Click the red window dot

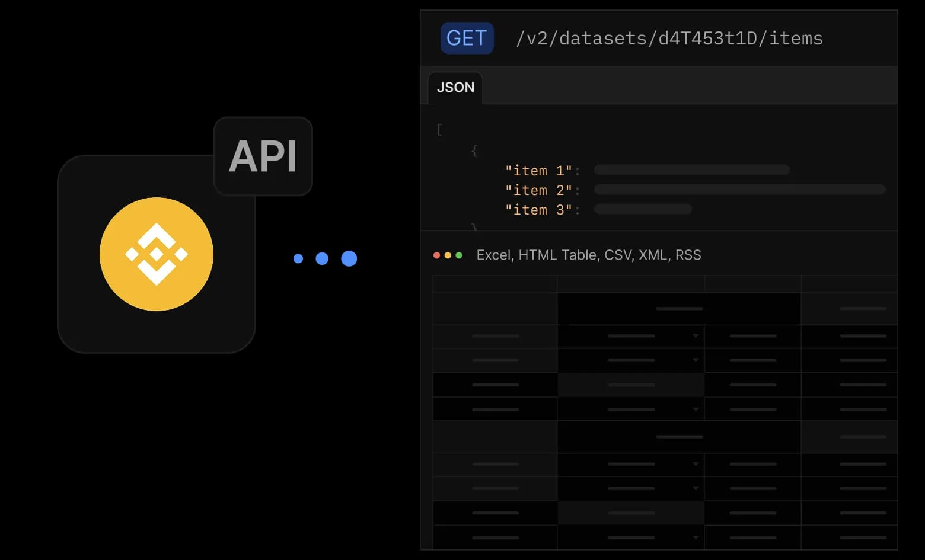click(x=437, y=255)
